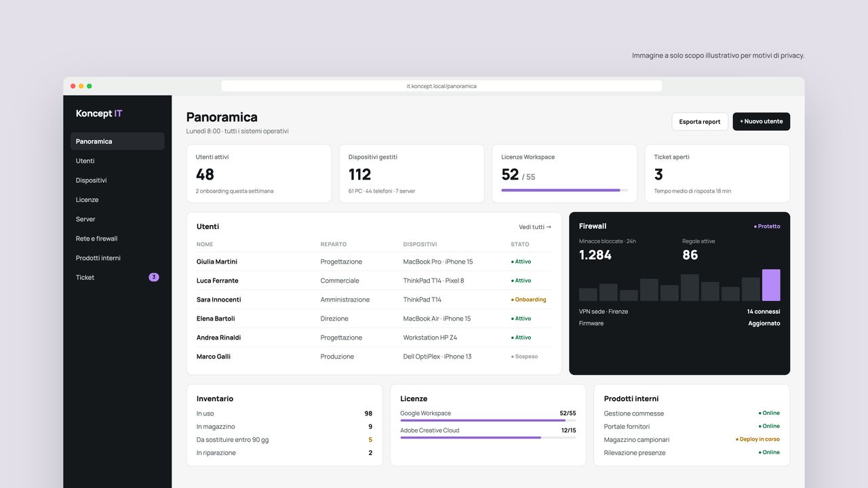Select user Giulia Martini
Image resolution: width=868 pixels, height=488 pixels.
[217, 262]
